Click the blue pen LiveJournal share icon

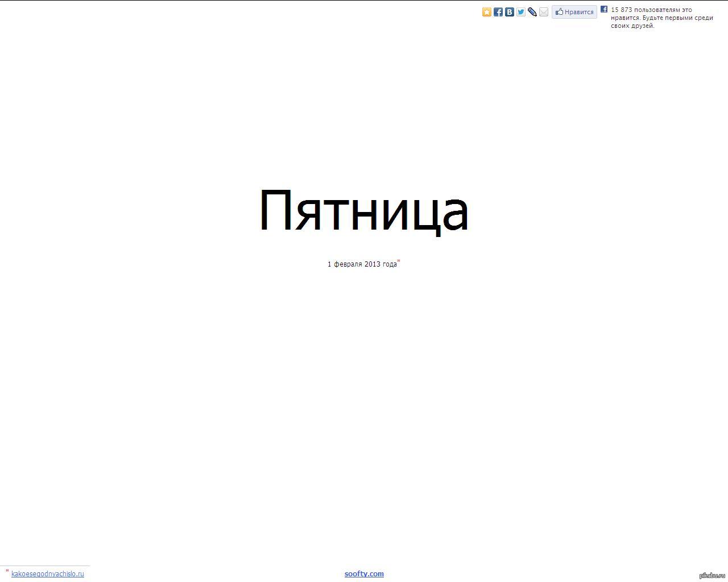(532, 12)
